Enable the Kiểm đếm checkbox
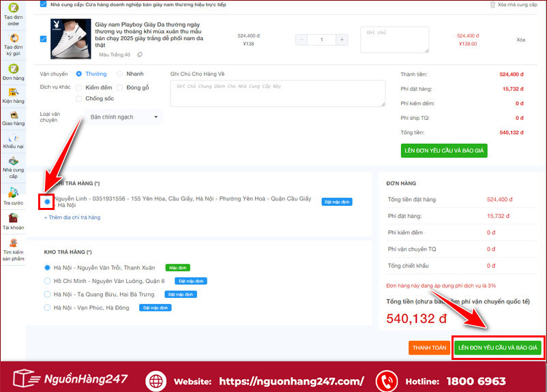This screenshot has width=547, height=392. click(x=79, y=87)
